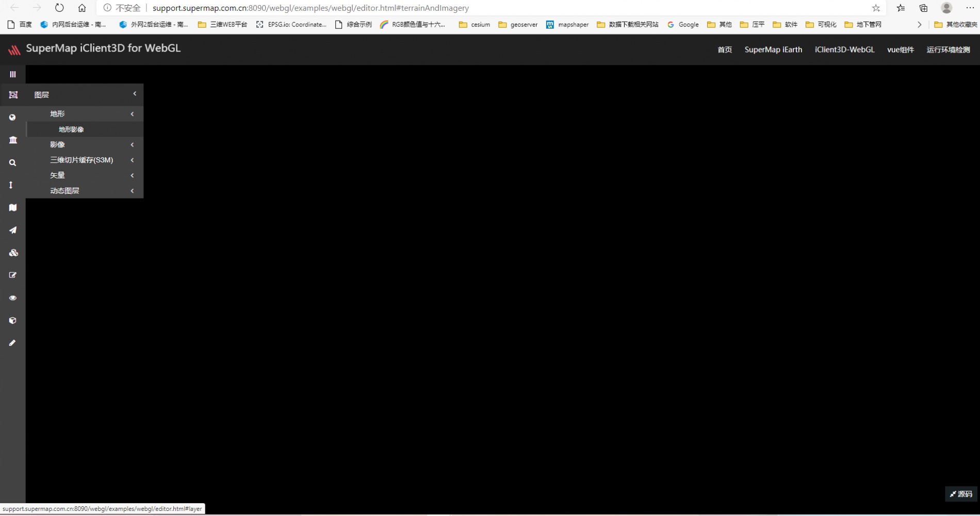Click SuperMap iClient3D for WebGL title
Viewport: 980px width, 516px height.
pos(103,48)
